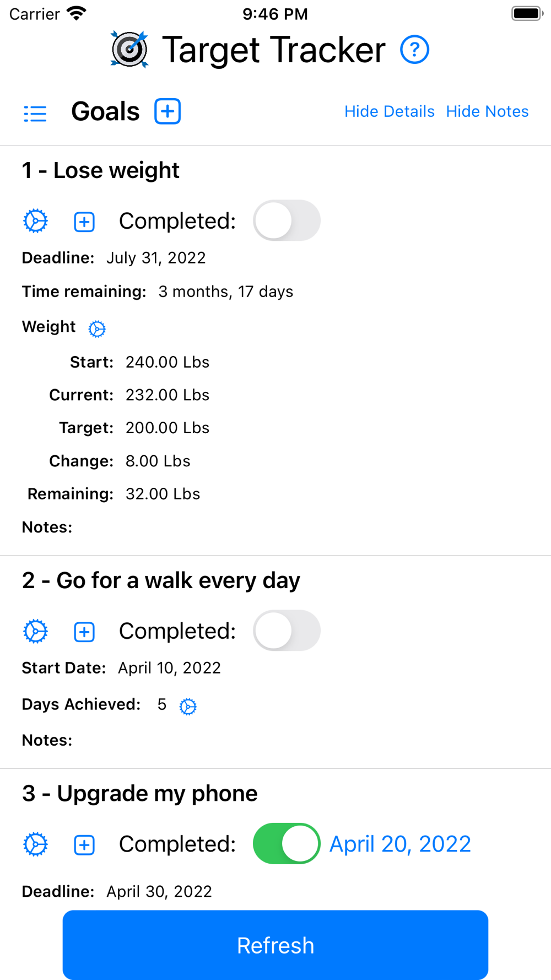The width and height of the screenshot is (551, 980).
Task: Open settings gear for walk every day goal
Action: (36, 631)
